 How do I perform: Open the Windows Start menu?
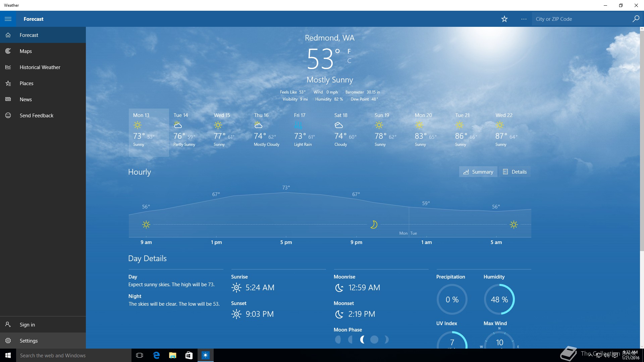[x=8, y=355]
